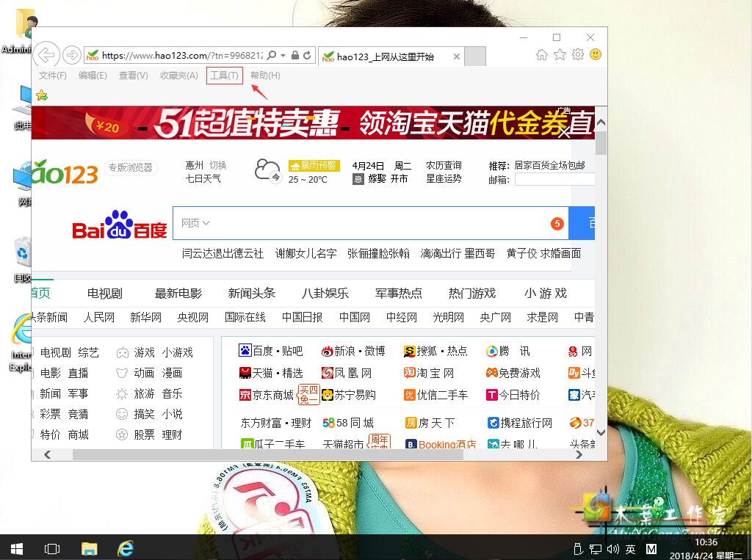The width and height of the screenshot is (752, 560).
Task: Click the security lock icon in address bar
Action: point(295,55)
